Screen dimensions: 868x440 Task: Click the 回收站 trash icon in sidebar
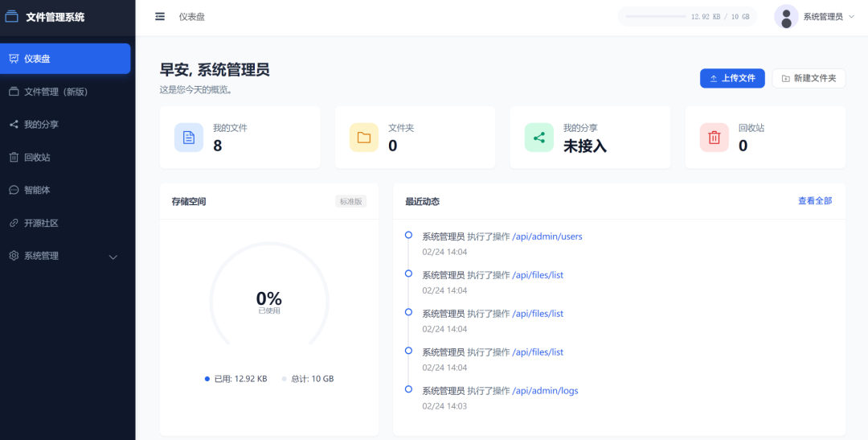click(14, 158)
